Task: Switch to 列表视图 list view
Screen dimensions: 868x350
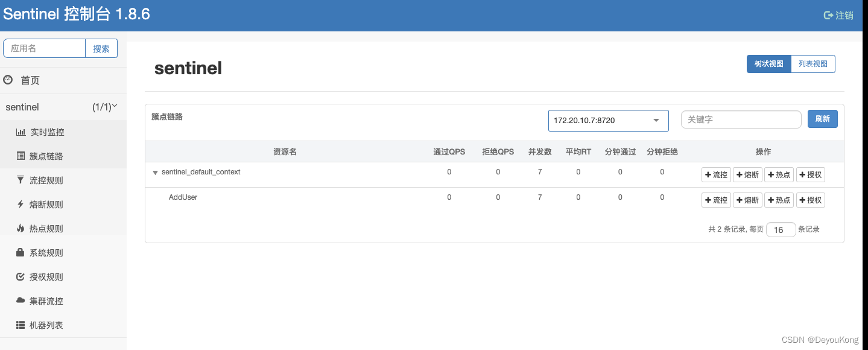Action: pyautogui.click(x=813, y=64)
